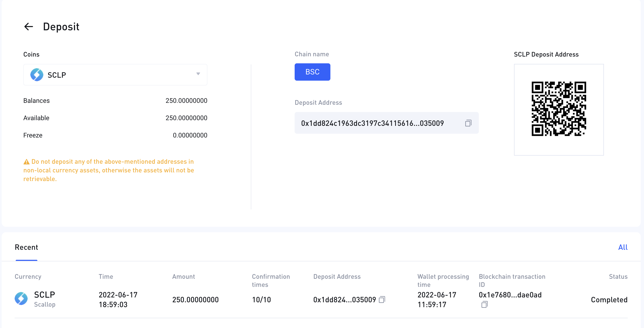Copy the row deposit address 0x1dd824...035009

[382, 300]
